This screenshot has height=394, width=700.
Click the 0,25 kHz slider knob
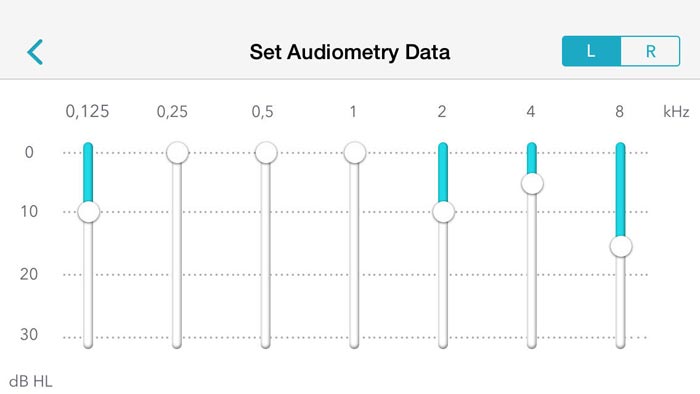pyautogui.click(x=177, y=153)
